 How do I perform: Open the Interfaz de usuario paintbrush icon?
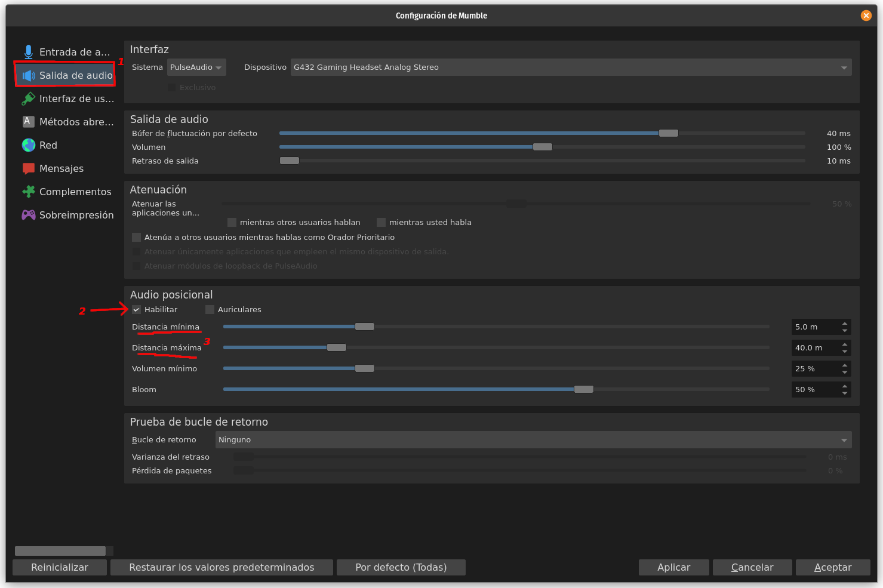pos(28,98)
